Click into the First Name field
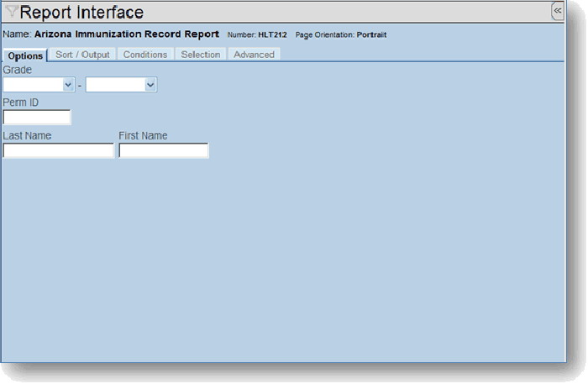 [164, 150]
